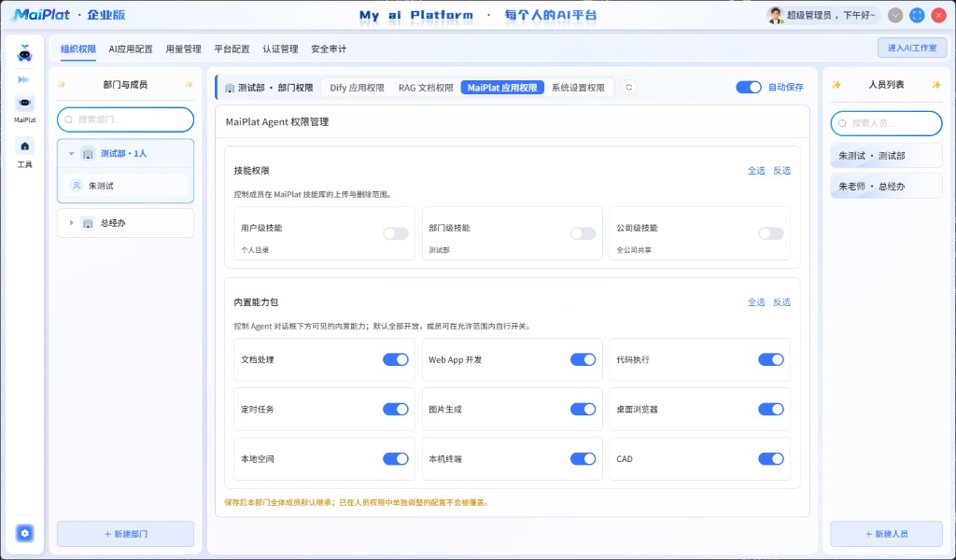
Task: Select 朱测试 · 测试部 in the personnel list
Action: 887,156
